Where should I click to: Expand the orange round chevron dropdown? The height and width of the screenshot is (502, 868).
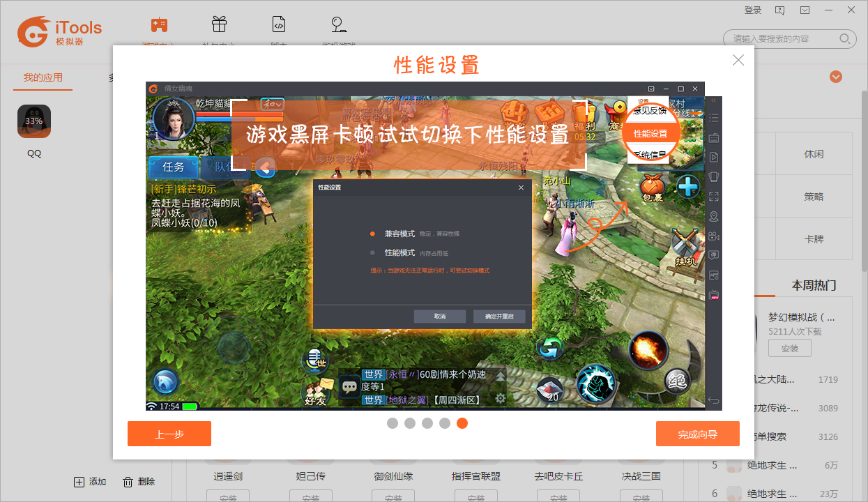pos(836,77)
